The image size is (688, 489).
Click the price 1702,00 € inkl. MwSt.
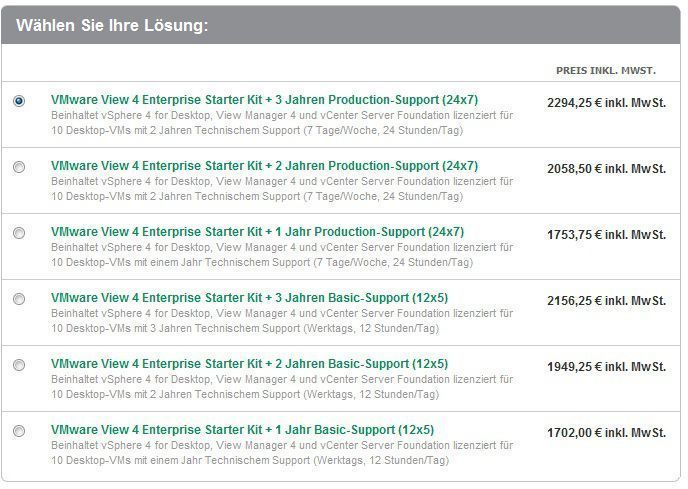pos(606,433)
